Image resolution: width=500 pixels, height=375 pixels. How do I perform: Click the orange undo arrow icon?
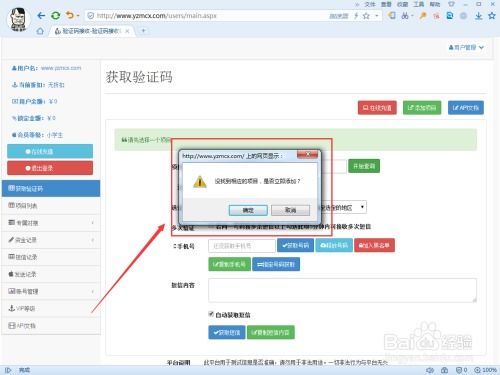[x=70, y=15]
